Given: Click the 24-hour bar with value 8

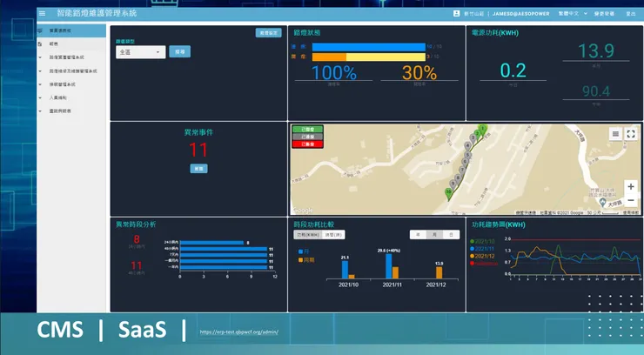Looking at the screenshot, I should coord(212,243).
